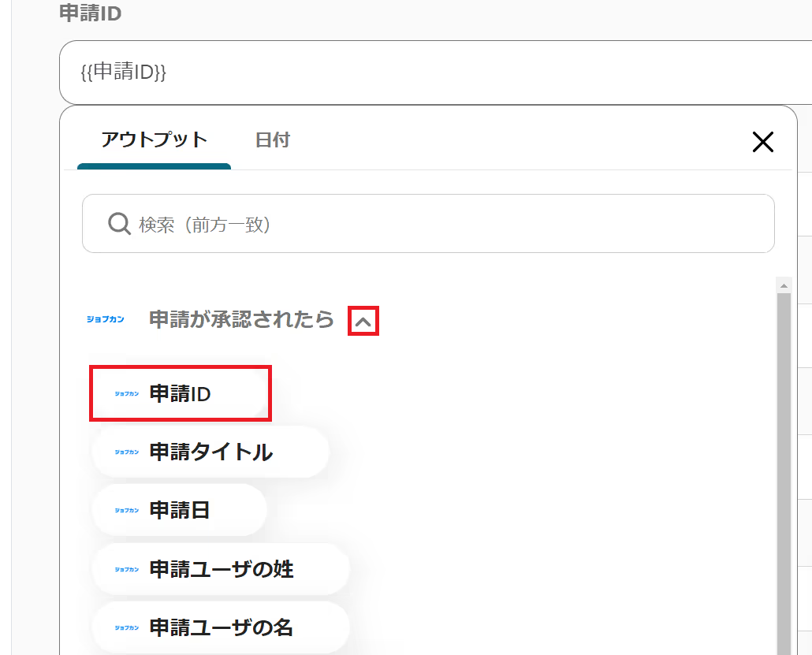This screenshot has width=812, height=655.
Task: Click the ジョブカン icon in 申請タイトル row
Action: [x=127, y=452]
